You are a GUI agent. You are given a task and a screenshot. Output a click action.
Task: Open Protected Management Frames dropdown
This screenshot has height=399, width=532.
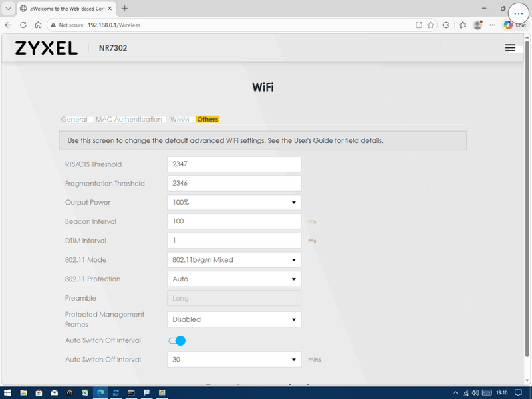point(234,319)
